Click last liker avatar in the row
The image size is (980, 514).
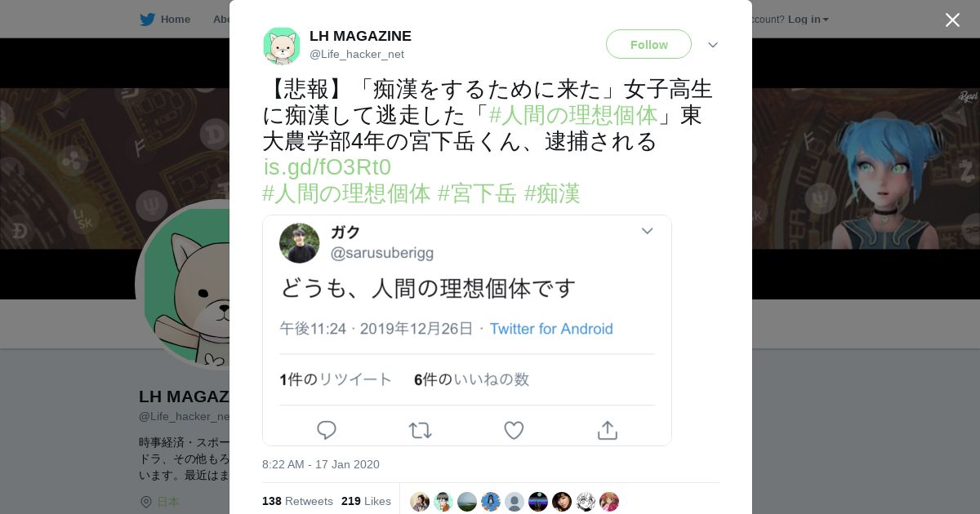(x=609, y=501)
